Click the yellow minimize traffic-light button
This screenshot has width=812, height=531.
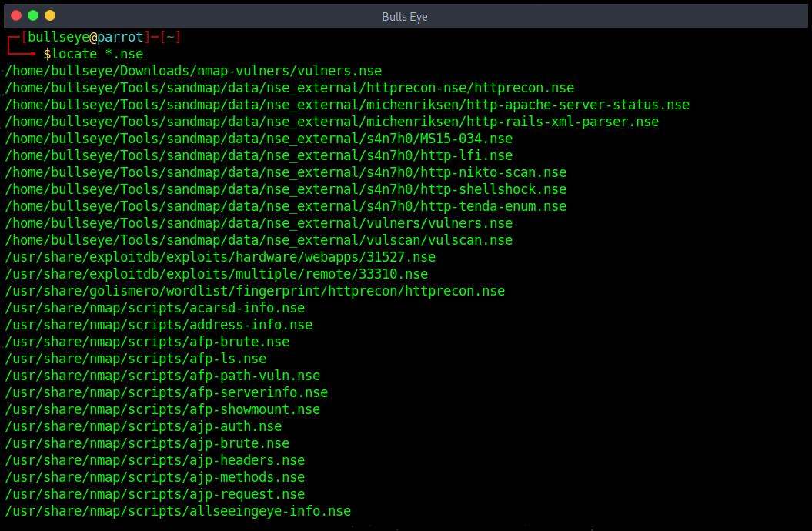tap(50, 14)
